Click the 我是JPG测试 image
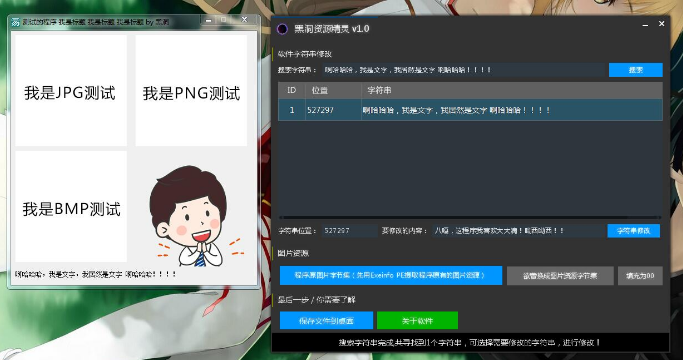 (x=71, y=91)
